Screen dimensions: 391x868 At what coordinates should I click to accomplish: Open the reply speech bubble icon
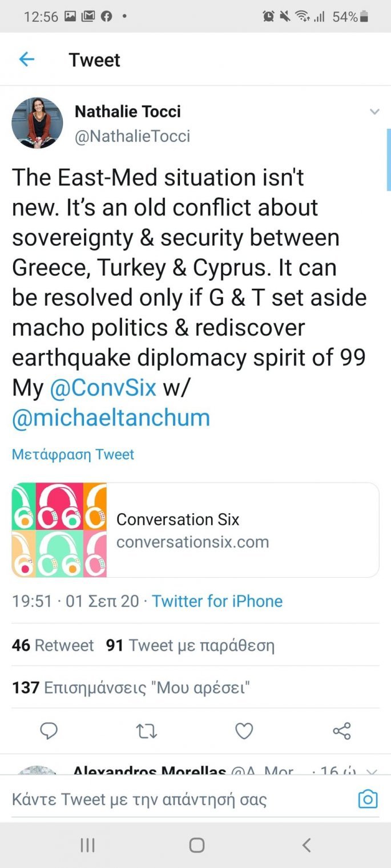tap(50, 731)
